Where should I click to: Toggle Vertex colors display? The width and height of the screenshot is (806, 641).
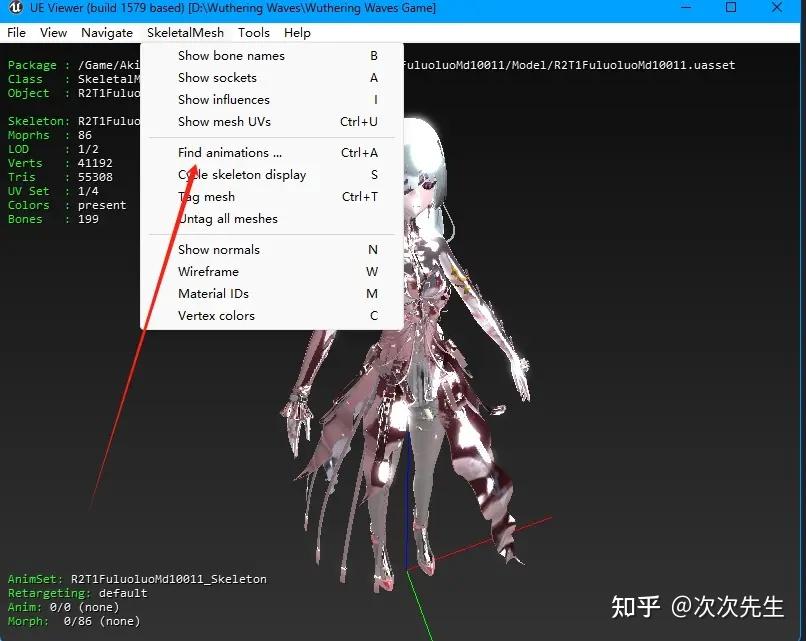(216, 316)
